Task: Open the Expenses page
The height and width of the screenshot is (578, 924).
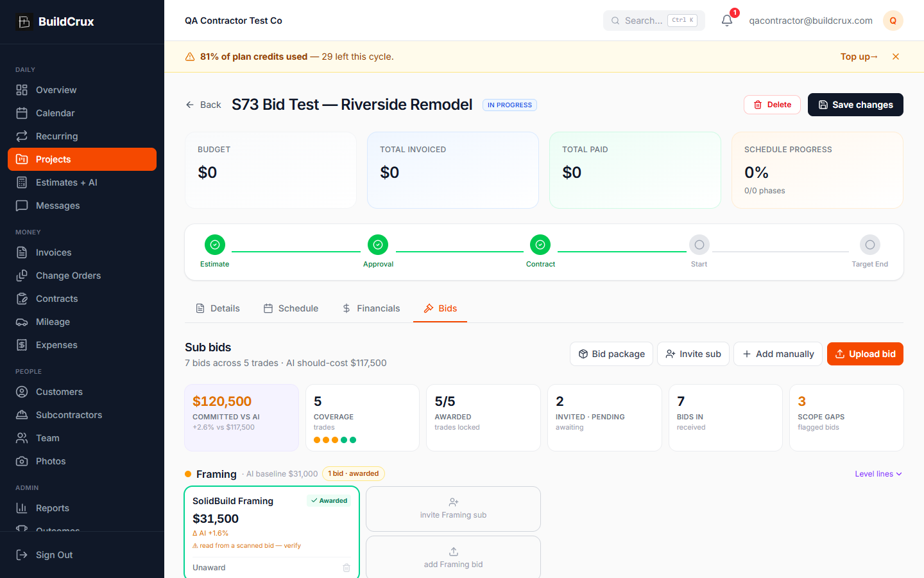Action: coord(82,345)
